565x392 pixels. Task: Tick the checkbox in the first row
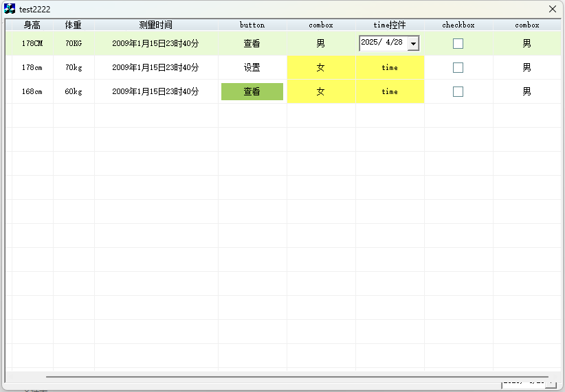[x=458, y=43]
